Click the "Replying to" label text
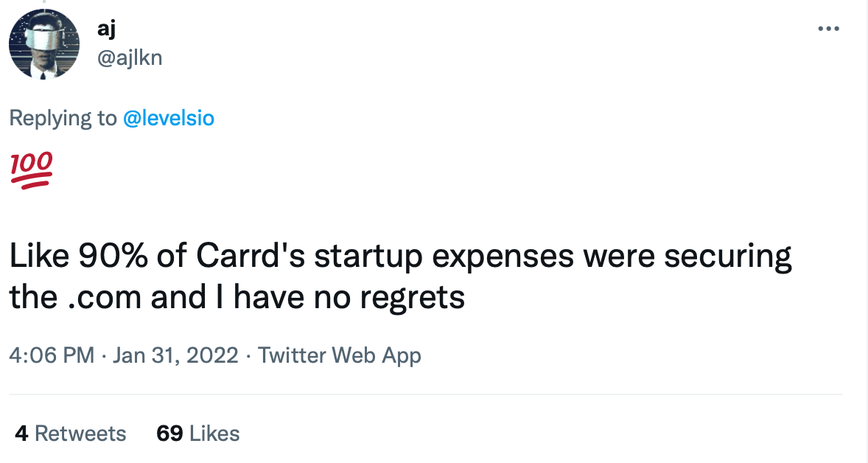This screenshot has width=868, height=463. click(63, 118)
